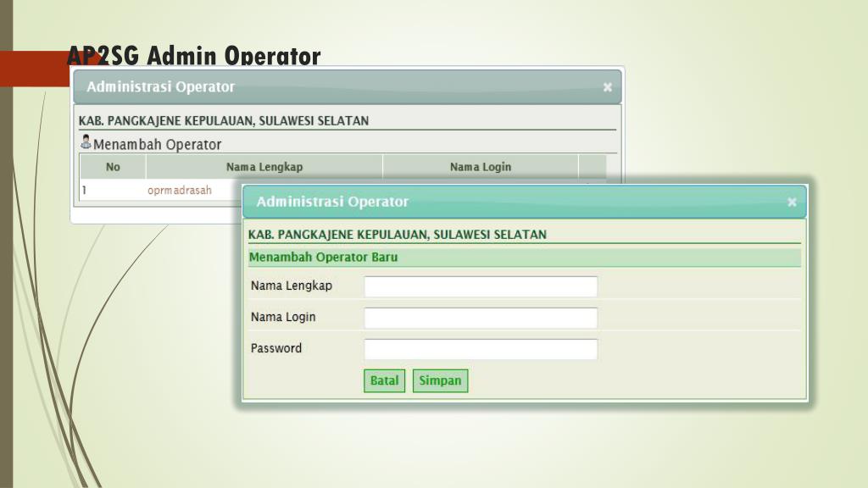Click the Nama Lengkap field label

pos(292,286)
